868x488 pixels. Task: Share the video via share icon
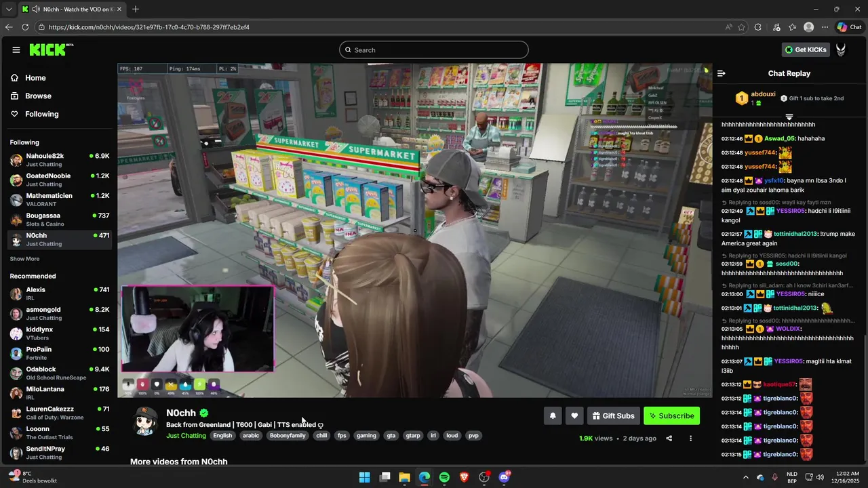tap(669, 439)
